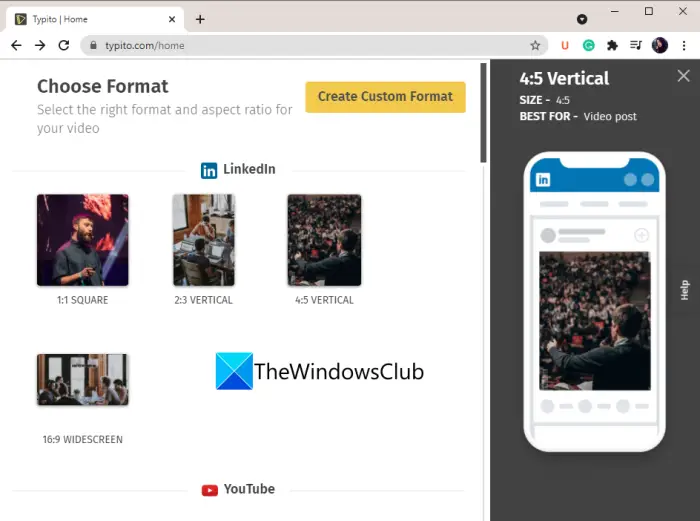Click the LinkedIn section logo icon

click(209, 171)
